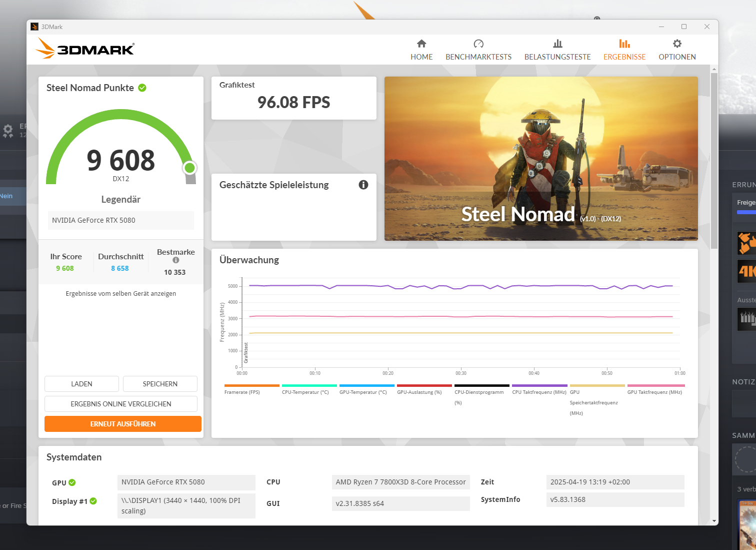Open Optionen via the gear icon

pos(676,44)
